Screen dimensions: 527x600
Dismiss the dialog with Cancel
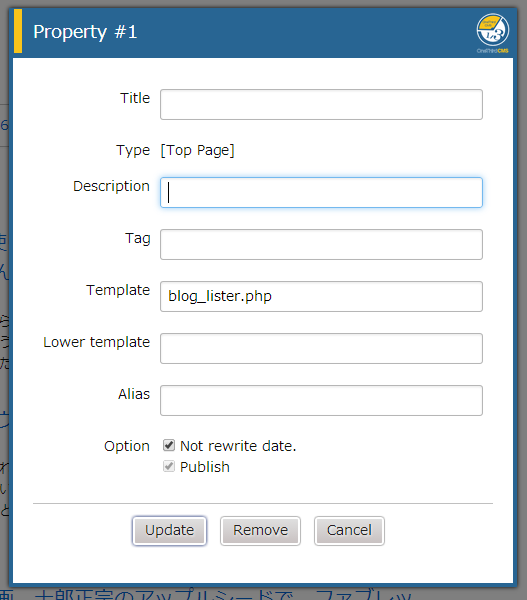(349, 531)
